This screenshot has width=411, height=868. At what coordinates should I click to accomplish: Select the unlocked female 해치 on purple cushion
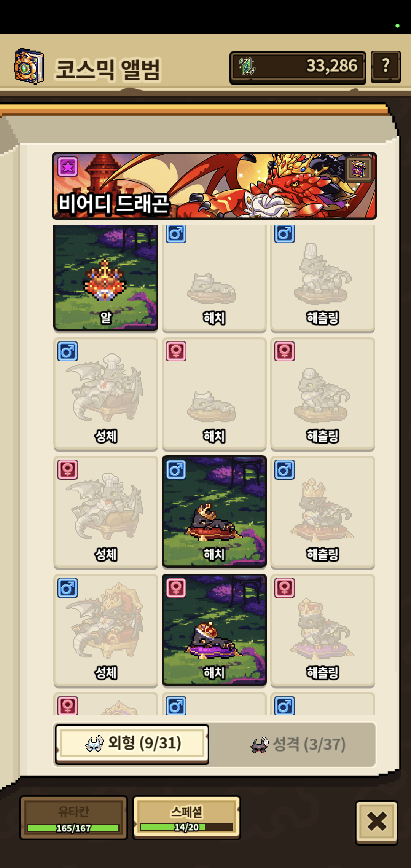point(214,630)
